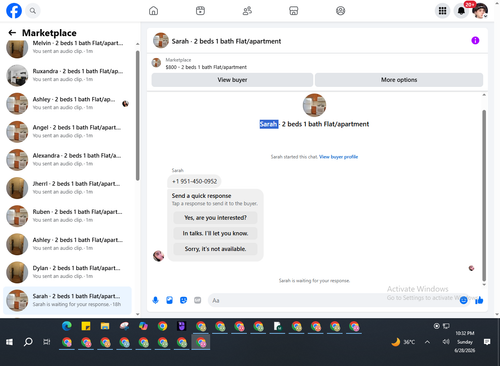
Task: Open the Groups profile-circle icon in top navigation
Action: pyautogui.click(x=340, y=11)
